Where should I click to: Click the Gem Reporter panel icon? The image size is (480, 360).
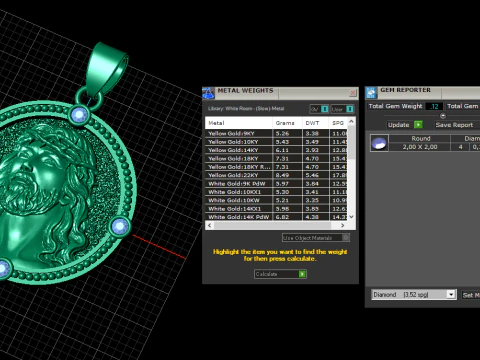tap(371, 92)
